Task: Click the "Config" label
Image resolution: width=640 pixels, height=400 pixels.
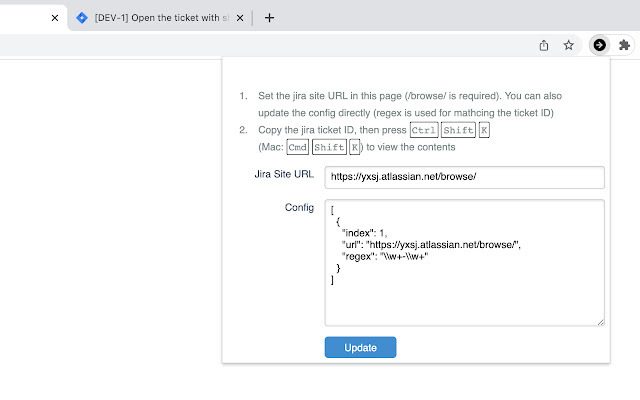Action: tap(299, 207)
